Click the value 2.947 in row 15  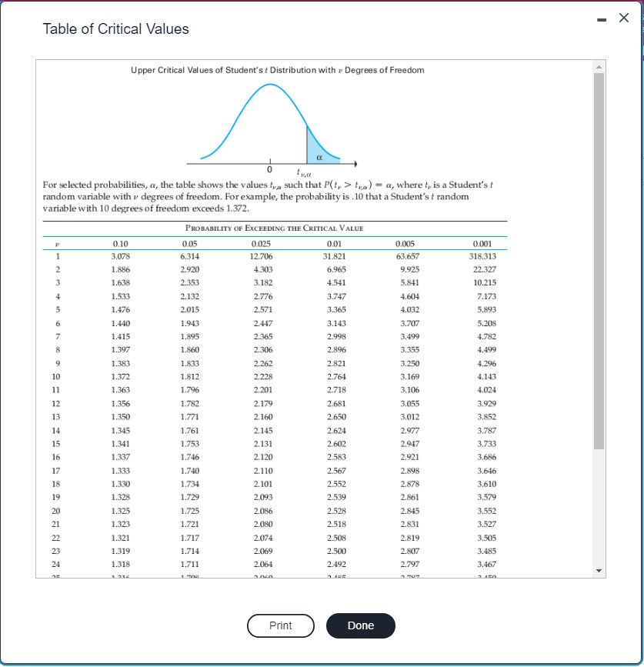point(409,444)
